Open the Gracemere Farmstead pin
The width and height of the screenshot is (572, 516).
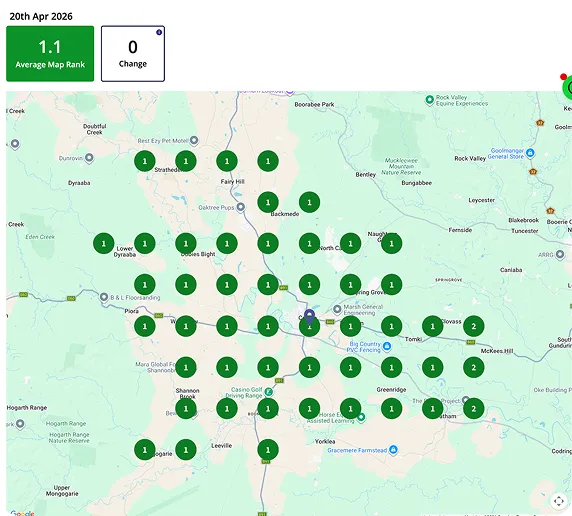(x=393, y=450)
